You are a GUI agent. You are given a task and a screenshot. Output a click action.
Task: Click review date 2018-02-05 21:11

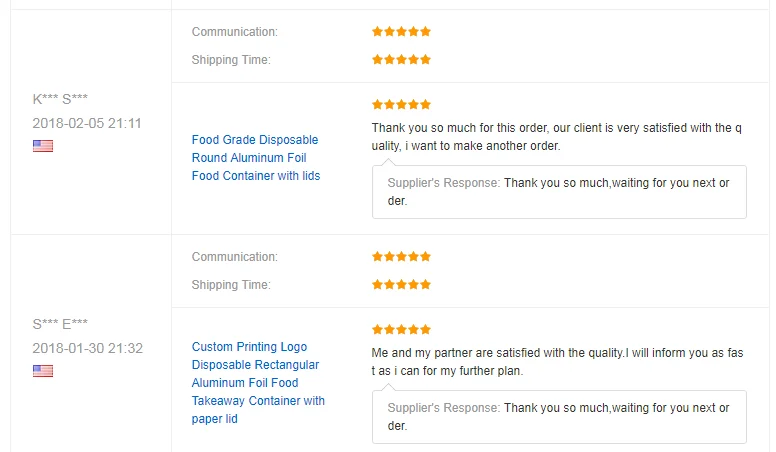(87, 123)
